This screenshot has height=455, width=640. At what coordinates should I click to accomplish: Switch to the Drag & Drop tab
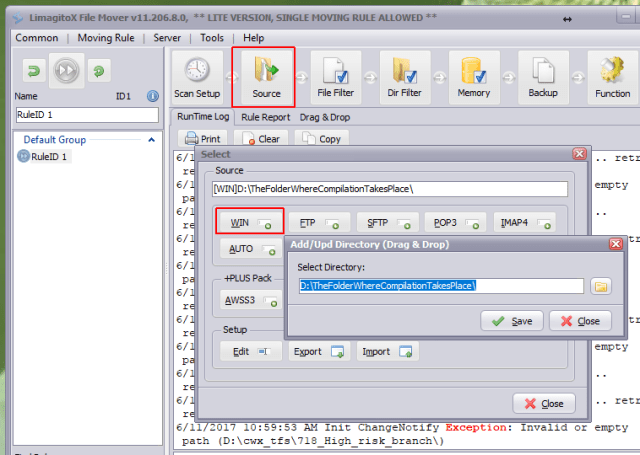pyautogui.click(x=324, y=117)
